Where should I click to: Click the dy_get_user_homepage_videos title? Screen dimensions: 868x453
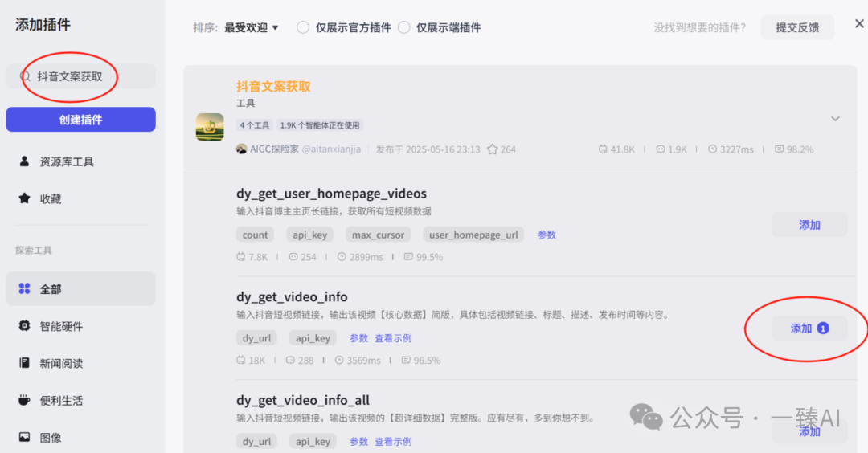[x=331, y=193]
